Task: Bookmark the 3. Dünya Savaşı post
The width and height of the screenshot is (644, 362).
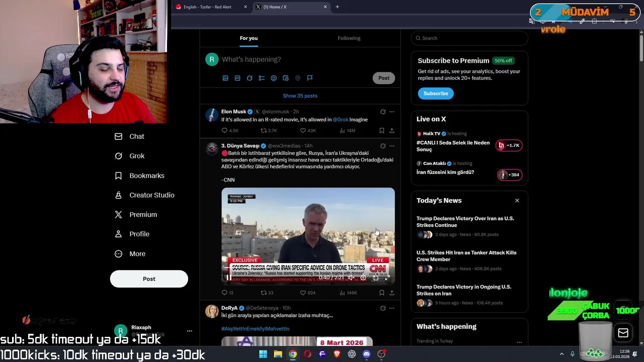Action: click(x=382, y=293)
